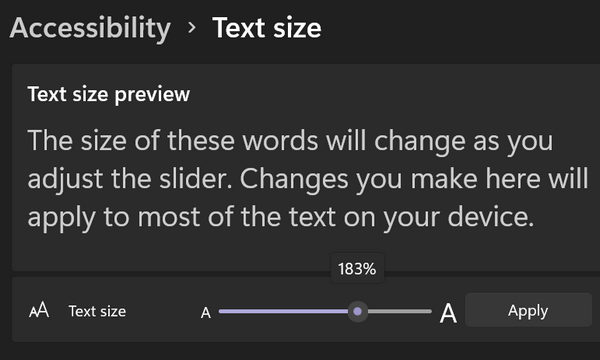
Task: Click the Text size preview heading
Action: coord(109,94)
